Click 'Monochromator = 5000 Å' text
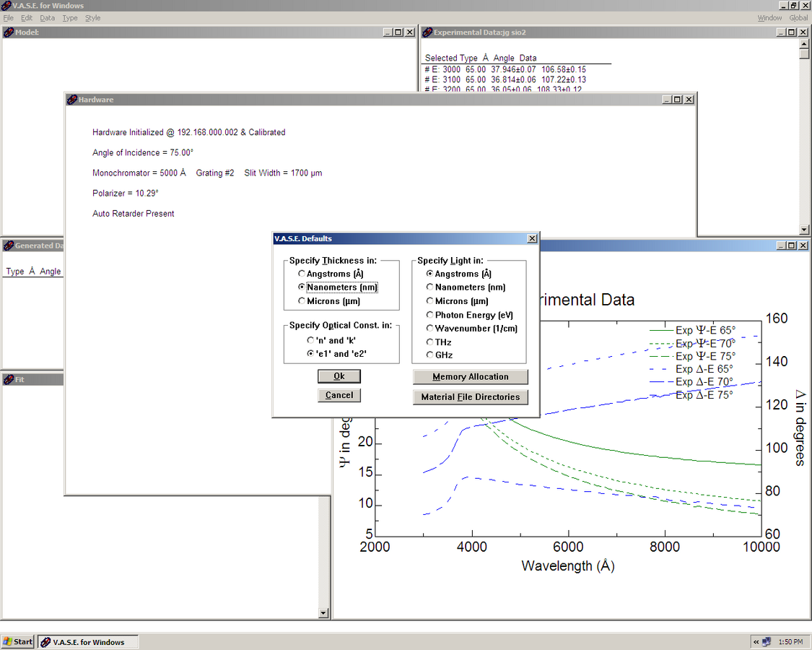The height and width of the screenshot is (650, 812). point(139,173)
